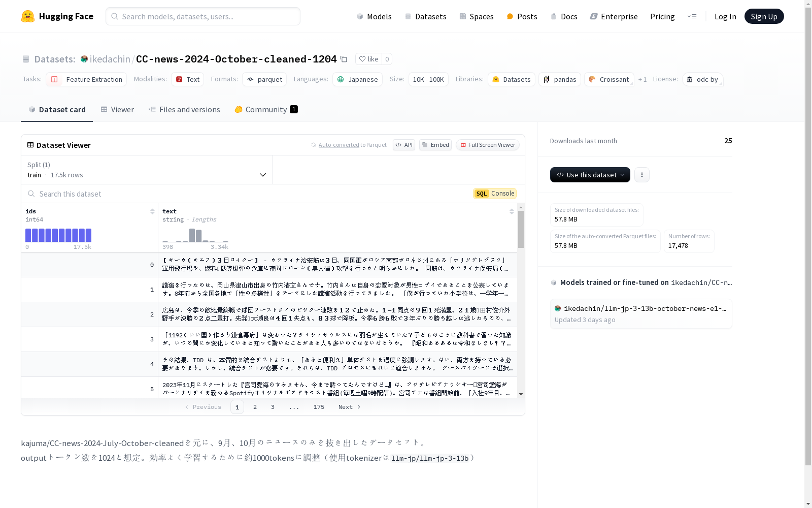Screen dimensions: 812x508
Task: Click the Feature Extraction task tag
Action: pyautogui.click(x=86, y=79)
